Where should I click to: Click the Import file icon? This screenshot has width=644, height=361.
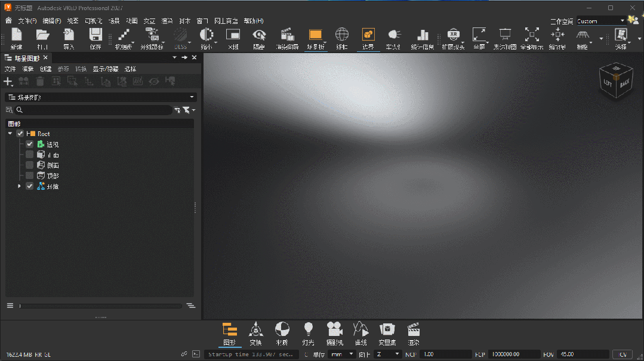tap(69, 35)
